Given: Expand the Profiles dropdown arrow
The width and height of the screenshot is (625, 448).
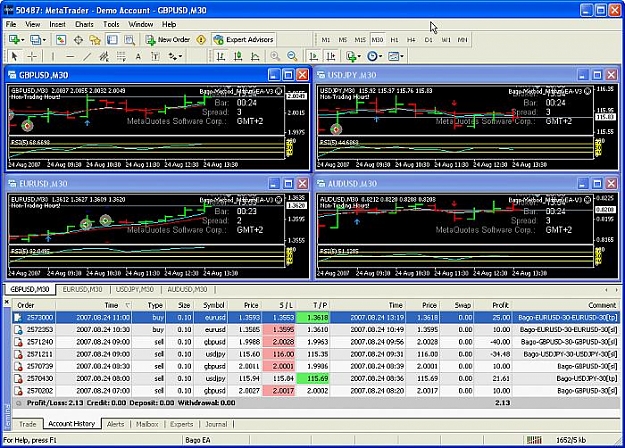Looking at the screenshot, I should pyautogui.click(x=44, y=40).
